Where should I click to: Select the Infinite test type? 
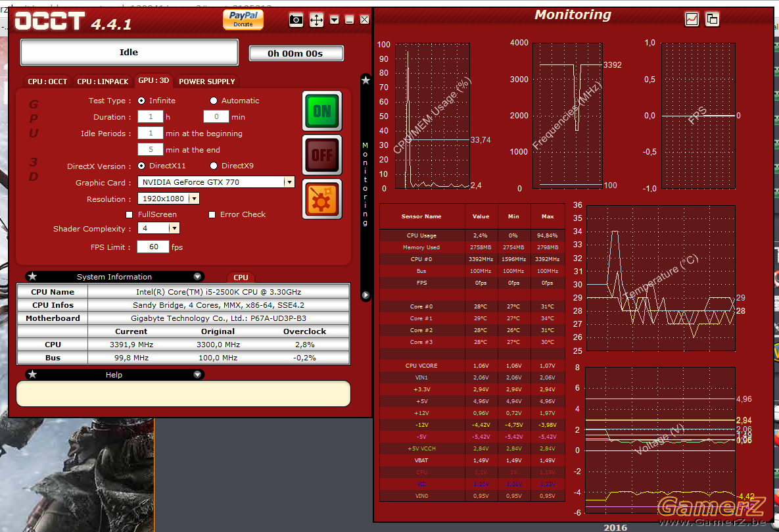(x=141, y=101)
